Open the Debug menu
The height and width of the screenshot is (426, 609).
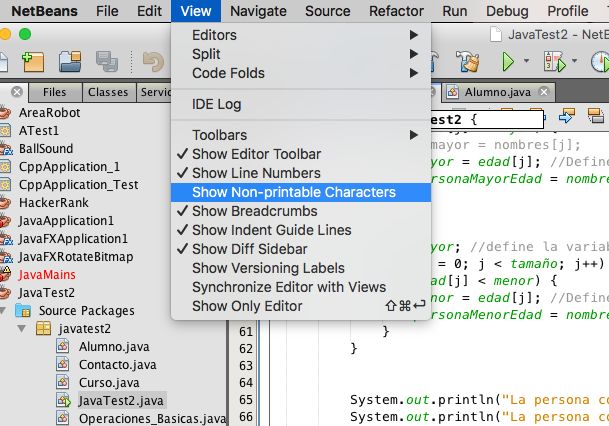(x=507, y=11)
